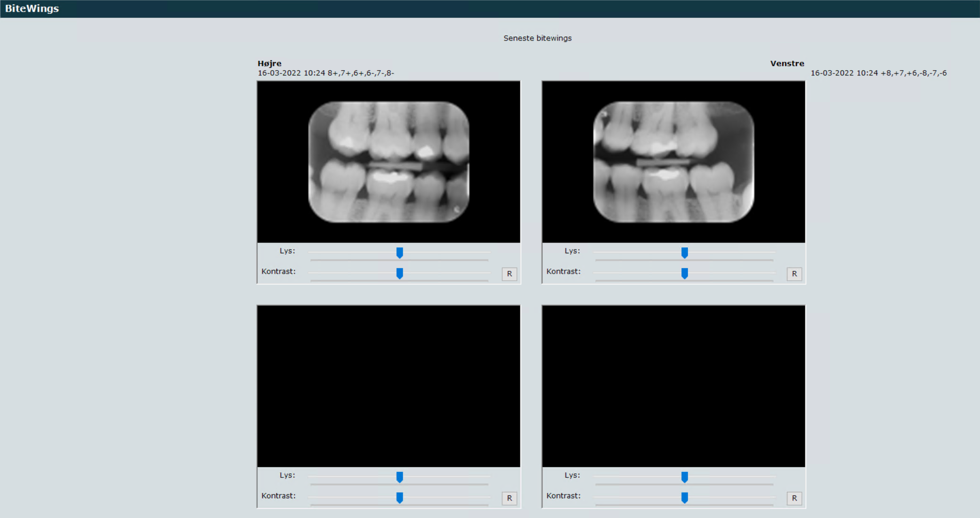Click the R reset button under the empty bottom-right image
Screen dimensions: 980x518
[x=794, y=498]
